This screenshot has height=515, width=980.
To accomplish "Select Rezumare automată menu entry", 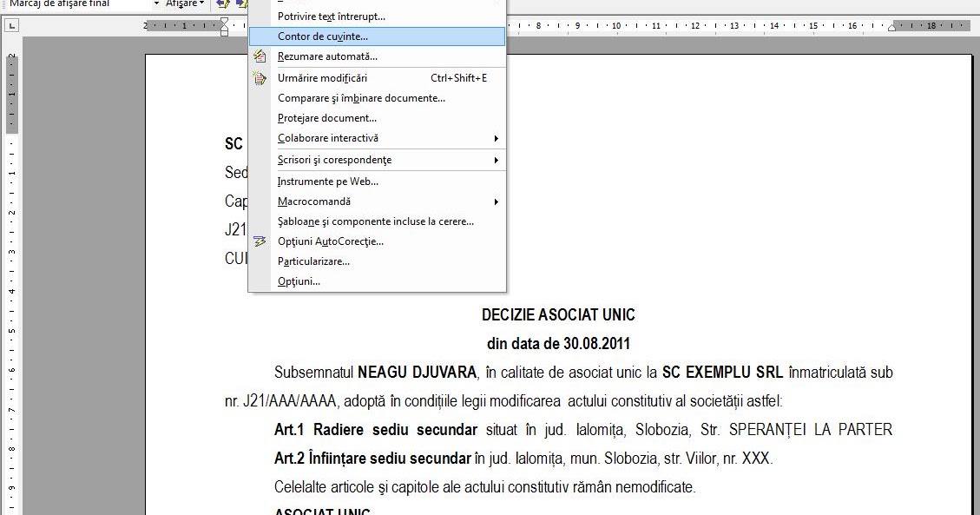I will (x=377, y=56).
